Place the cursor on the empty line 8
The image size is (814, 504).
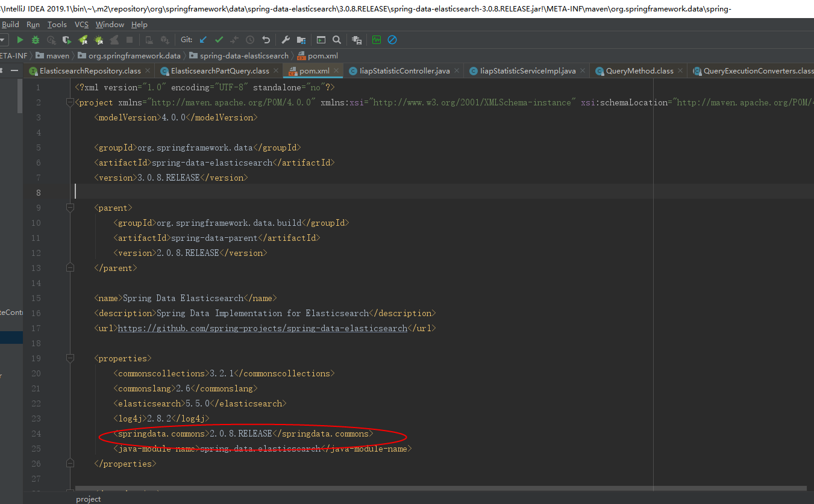(443, 193)
